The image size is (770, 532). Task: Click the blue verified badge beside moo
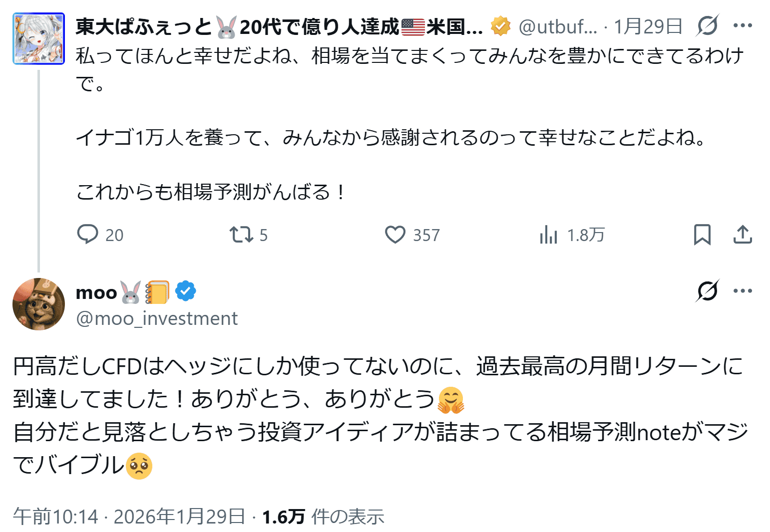point(186,292)
